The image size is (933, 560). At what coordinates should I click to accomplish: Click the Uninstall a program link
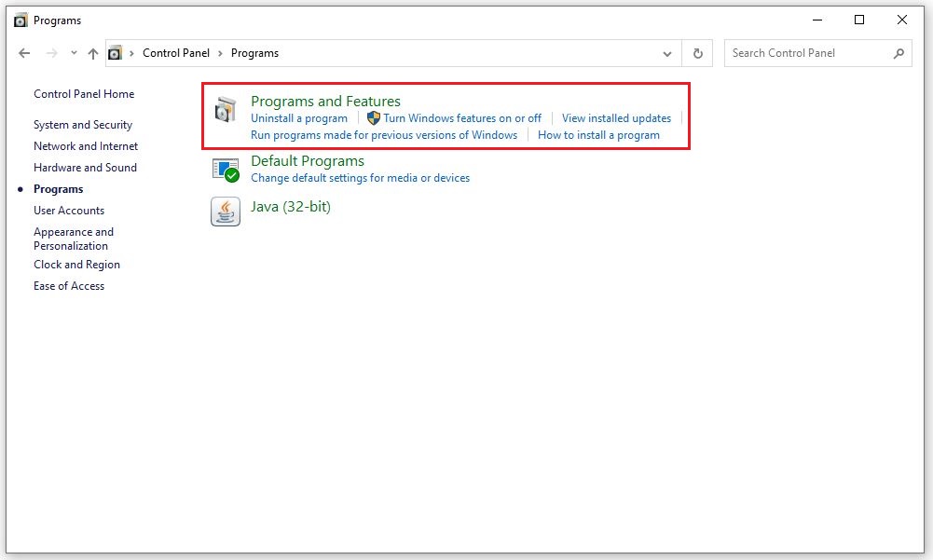[x=298, y=117]
